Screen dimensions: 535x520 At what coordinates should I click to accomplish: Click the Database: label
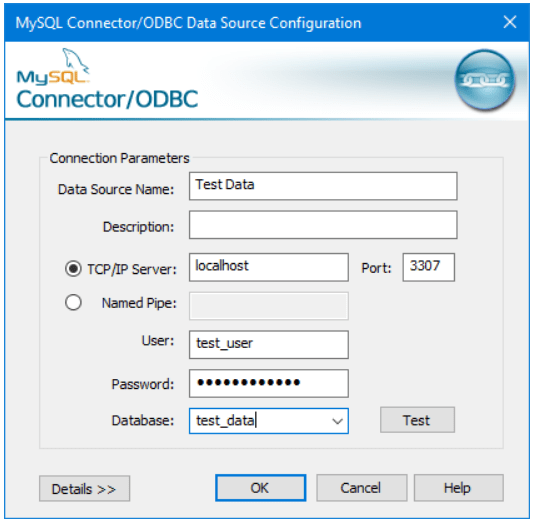click(143, 421)
